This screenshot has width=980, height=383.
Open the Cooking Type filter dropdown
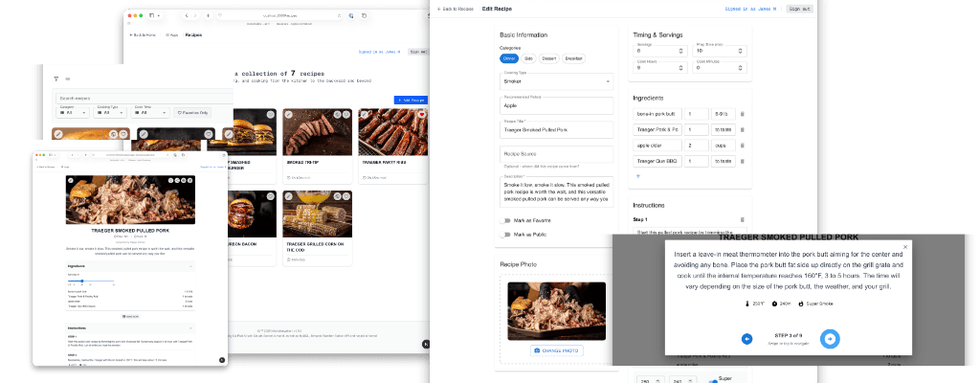(110, 112)
